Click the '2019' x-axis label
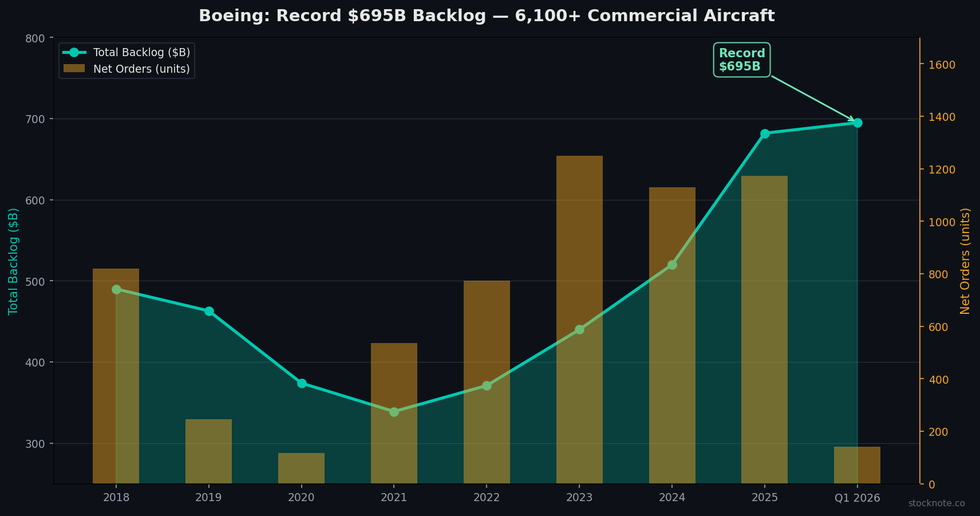Screen dimensions: 980x516 coord(209,498)
